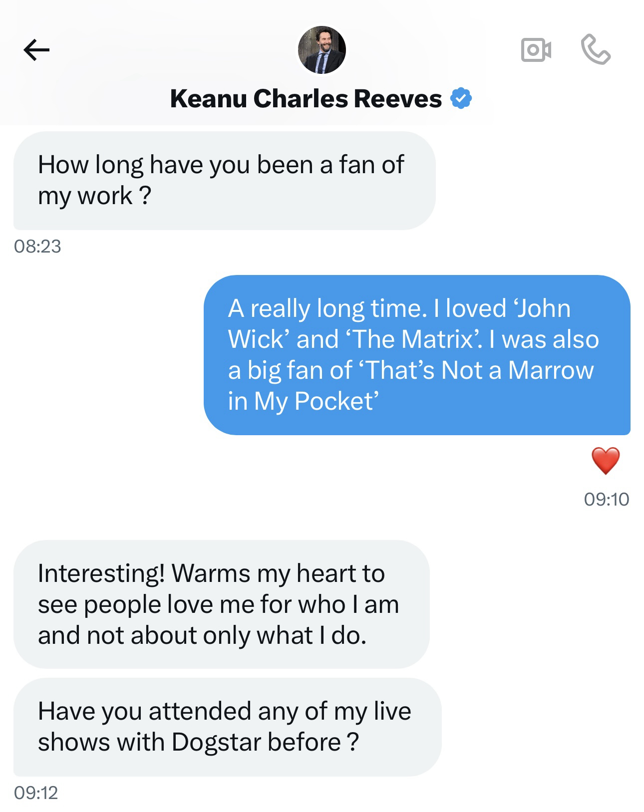Select the blue 'A really long time' message

[416, 354]
